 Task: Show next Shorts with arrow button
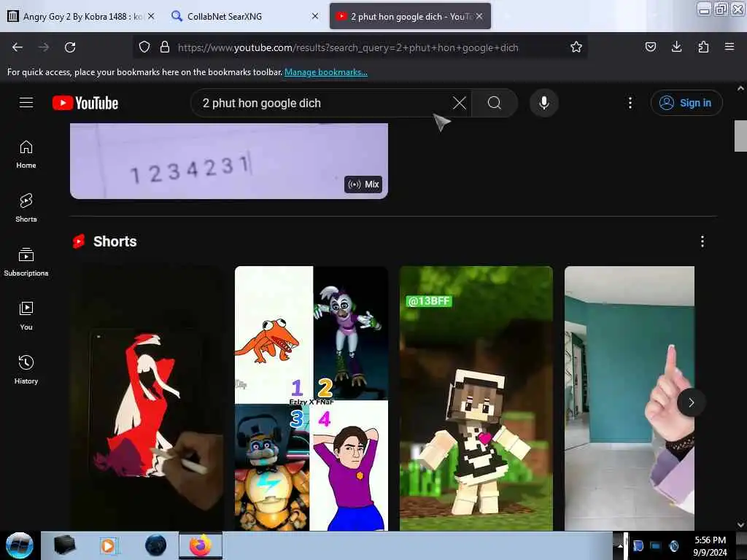[x=691, y=402]
